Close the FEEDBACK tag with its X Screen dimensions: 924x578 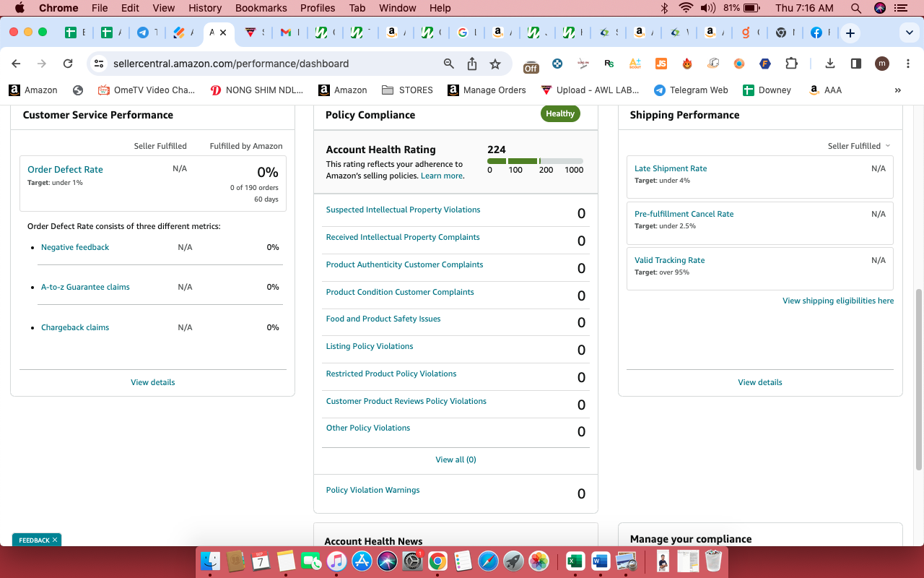click(x=55, y=540)
